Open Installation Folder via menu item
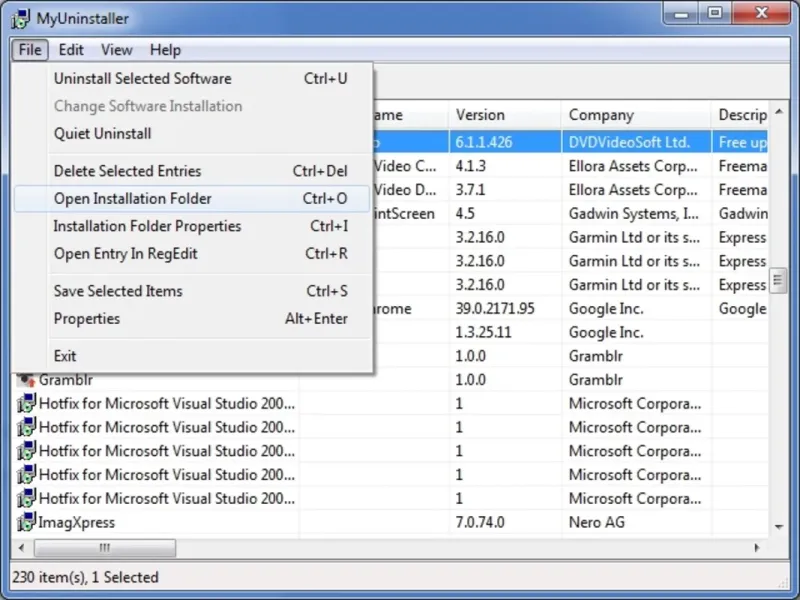 tap(132, 199)
